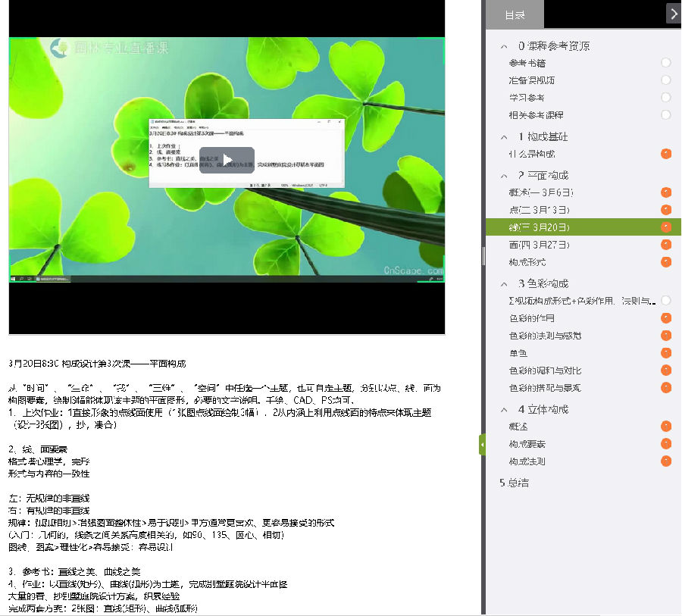Open the 5 总结 chapter
The width and height of the screenshot is (682, 616).
tap(514, 483)
